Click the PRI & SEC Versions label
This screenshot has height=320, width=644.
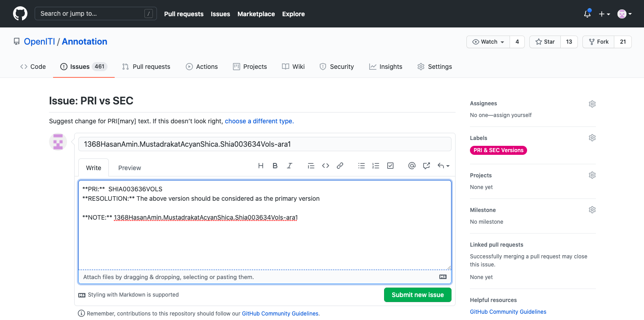click(x=498, y=150)
